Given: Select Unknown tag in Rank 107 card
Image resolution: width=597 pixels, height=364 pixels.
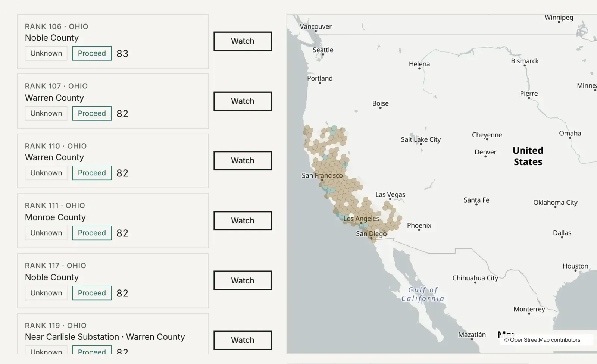Looking at the screenshot, I should [46, 113].
